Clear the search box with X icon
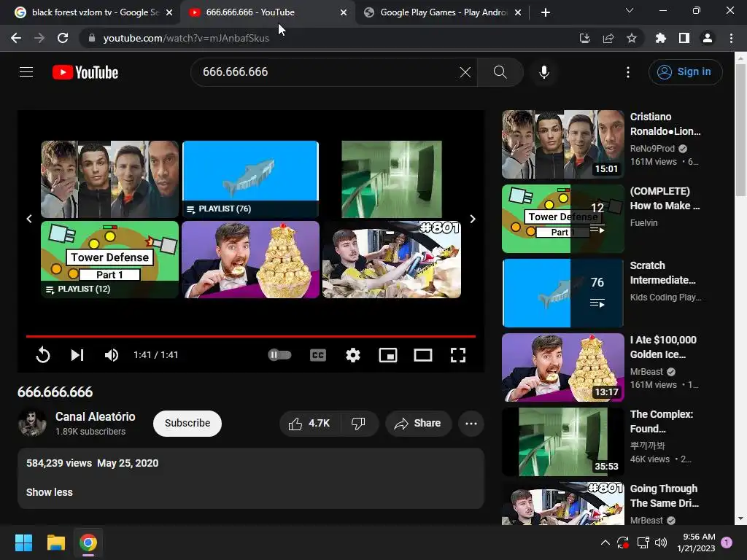This screenshot has height=560, width=747. click(465, 72)
